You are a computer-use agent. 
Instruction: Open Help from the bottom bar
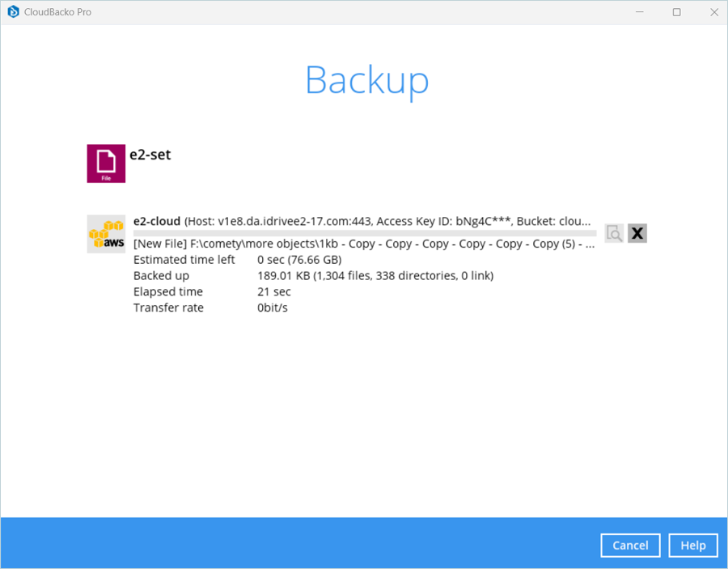[692, 546]
